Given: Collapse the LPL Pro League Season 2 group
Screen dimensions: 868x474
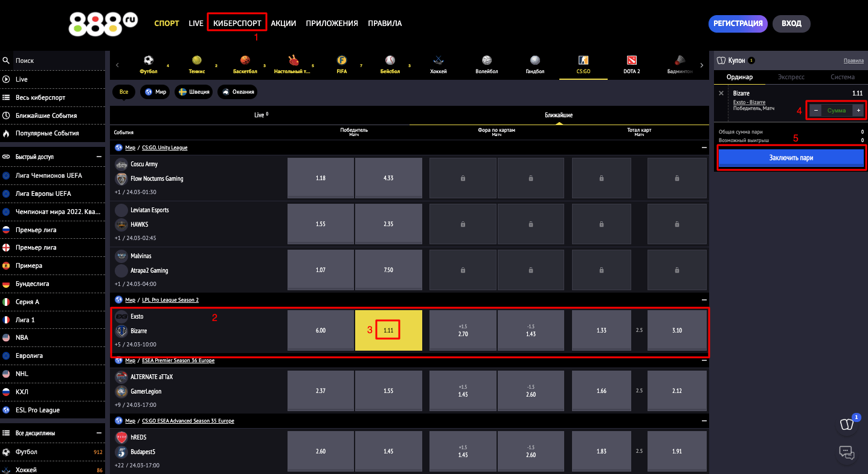Looking at the screenshot, I should [704, 300].
